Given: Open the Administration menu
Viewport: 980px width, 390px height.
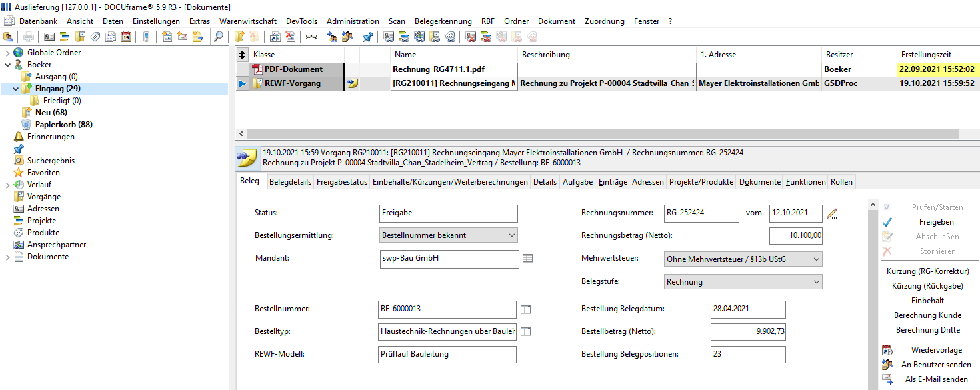Looking at the screenshot, I should point(353,21).
